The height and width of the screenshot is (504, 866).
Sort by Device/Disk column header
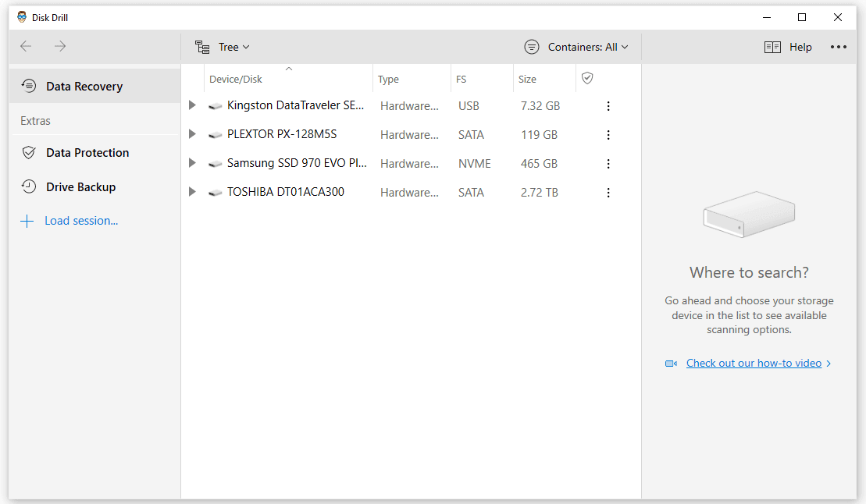236,79
